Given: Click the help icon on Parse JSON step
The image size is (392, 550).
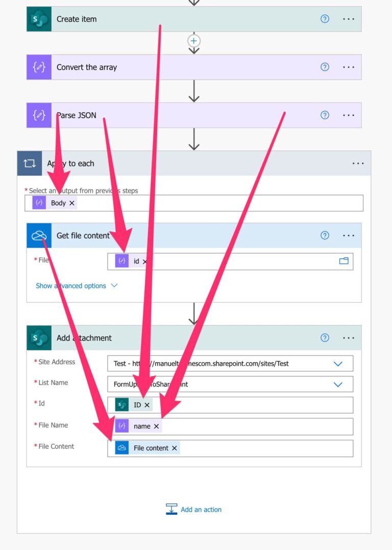Looking at the screenshot, I should [x=325, y=115].
